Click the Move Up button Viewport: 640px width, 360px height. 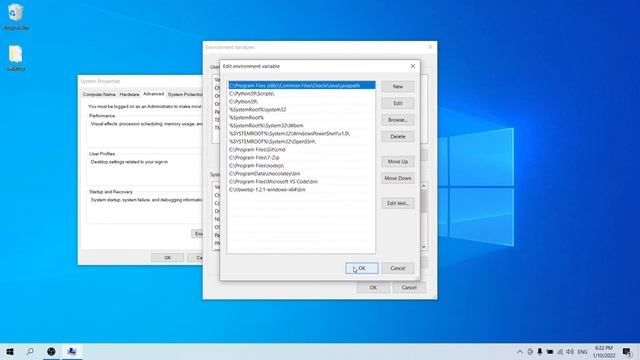point(398,162)
